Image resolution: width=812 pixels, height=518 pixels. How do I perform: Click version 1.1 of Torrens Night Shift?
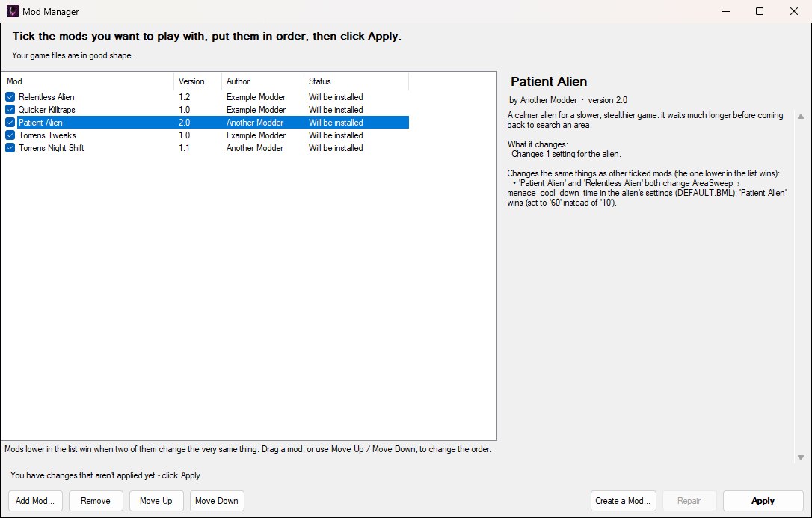[185, 148]
